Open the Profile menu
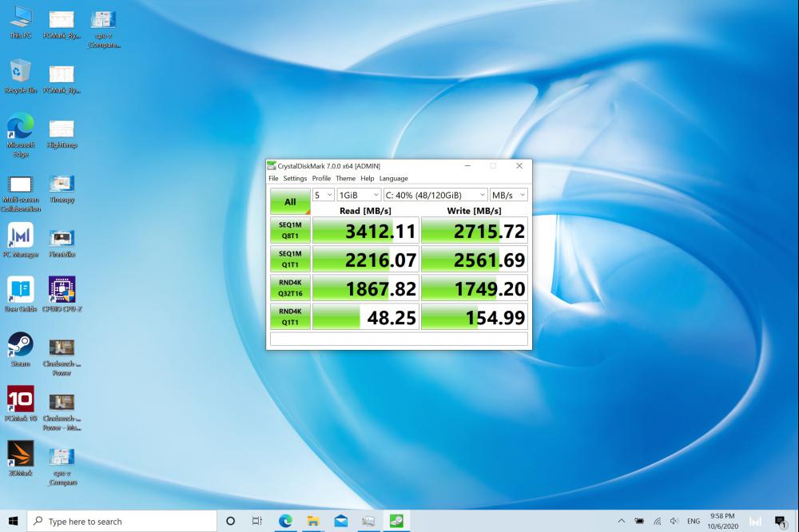The height and width of the screenshot is (532, 799). pyautogui.click(x=321, y=178)
